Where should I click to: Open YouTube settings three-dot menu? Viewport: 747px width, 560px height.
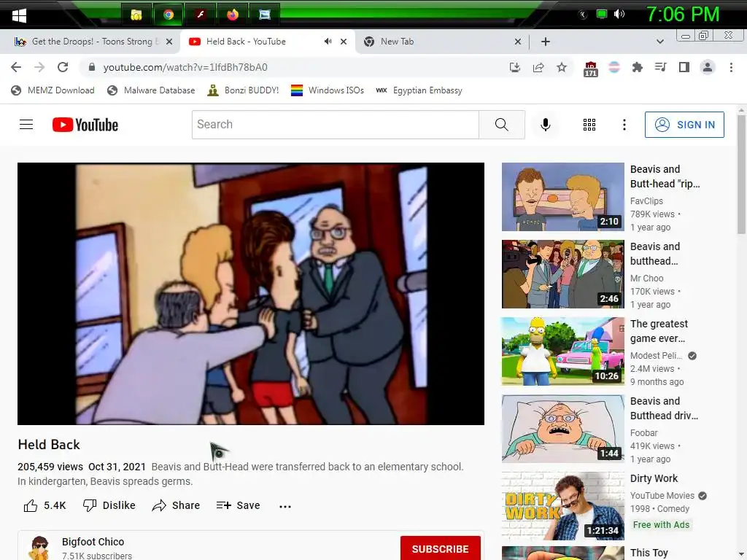tap(624, 125)
